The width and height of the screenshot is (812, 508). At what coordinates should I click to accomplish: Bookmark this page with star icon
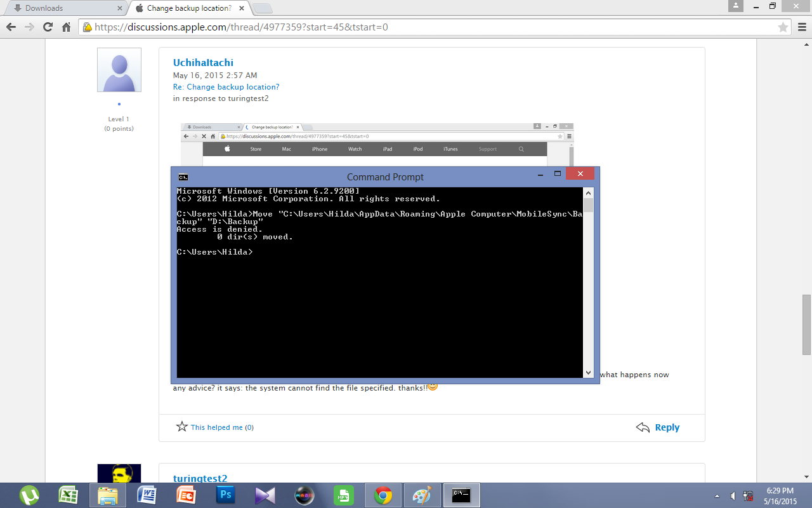pyautogui.click(x=783, y=27)
